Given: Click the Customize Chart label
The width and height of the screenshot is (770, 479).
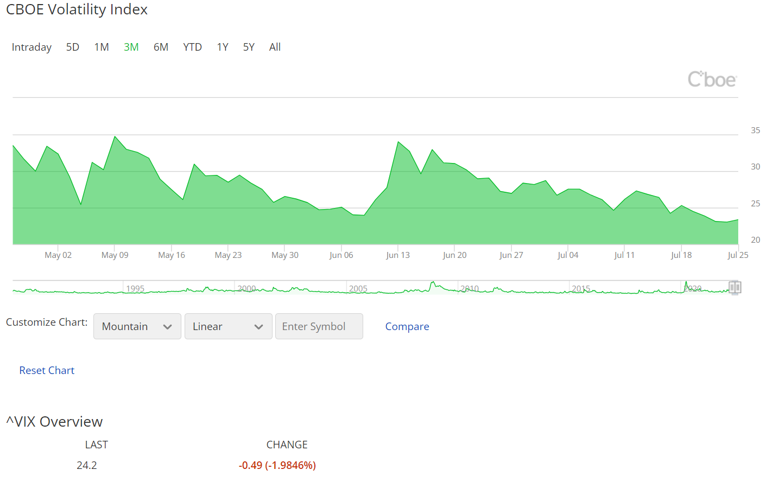Looking at the screenshot, I should click(47, 322).
